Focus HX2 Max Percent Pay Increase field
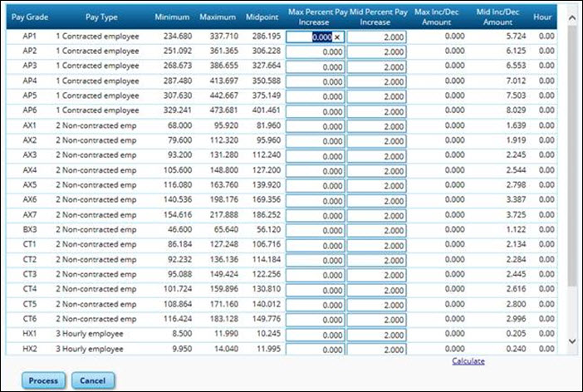 coord(316,350)
